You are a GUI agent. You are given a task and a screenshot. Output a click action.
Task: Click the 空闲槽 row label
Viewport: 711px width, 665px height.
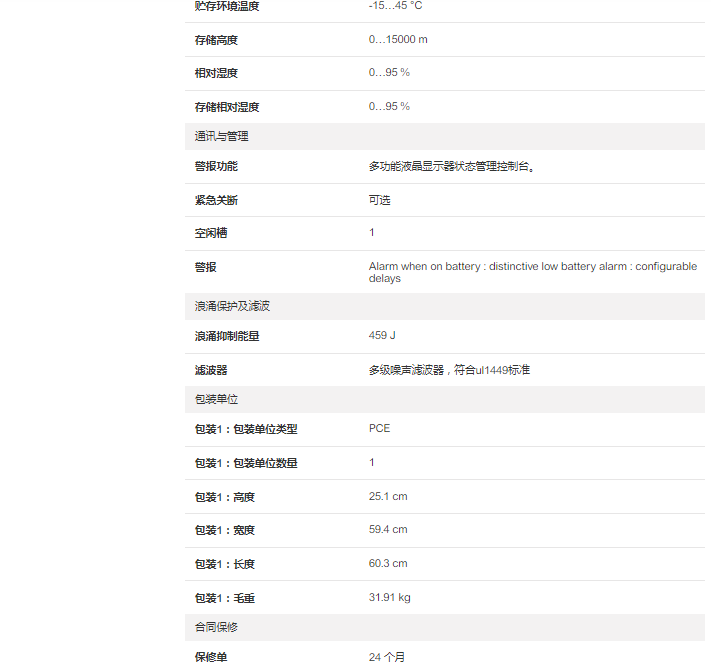210,233
